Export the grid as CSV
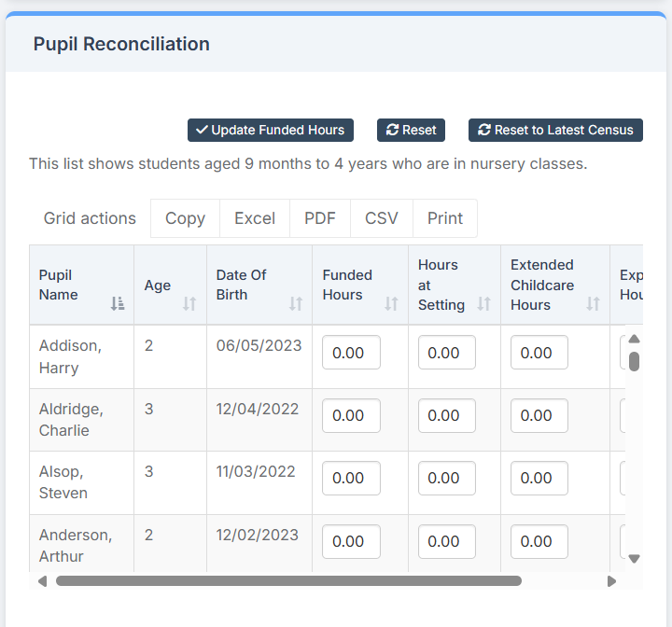The width and height of the screenshot is (672, 627). click(382, 218)
